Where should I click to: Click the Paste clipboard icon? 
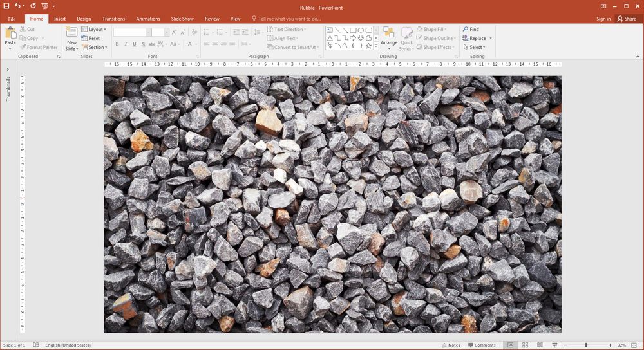pyautogui.click(x=10, y=33)
